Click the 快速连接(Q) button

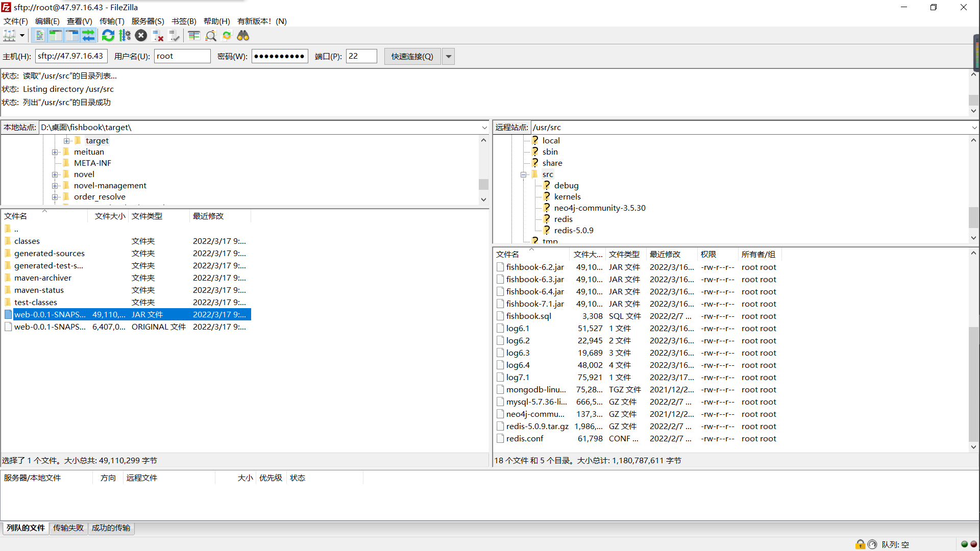coord(412,57)
